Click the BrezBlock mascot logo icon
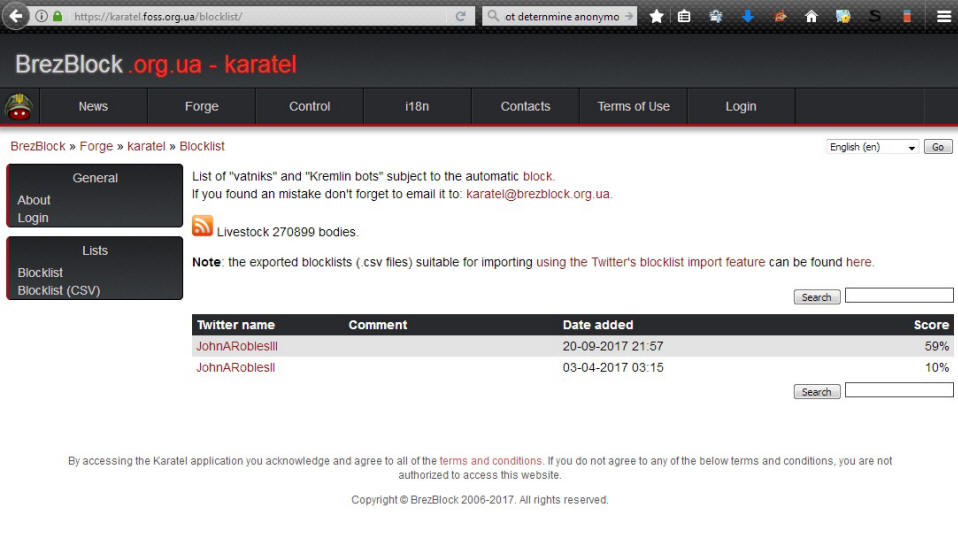Viewport: 958px width, 548px height. [x=19, y=107]
